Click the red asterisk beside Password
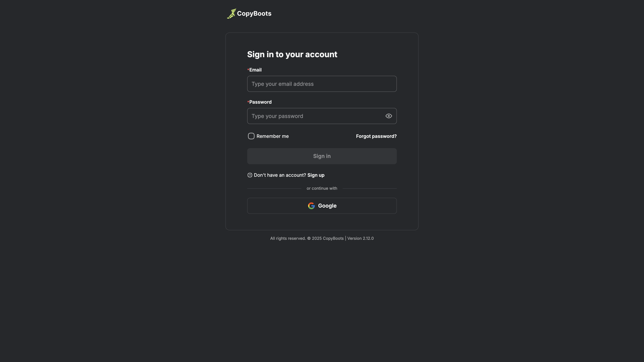This screenshot has width=644, height=362. 248,102
